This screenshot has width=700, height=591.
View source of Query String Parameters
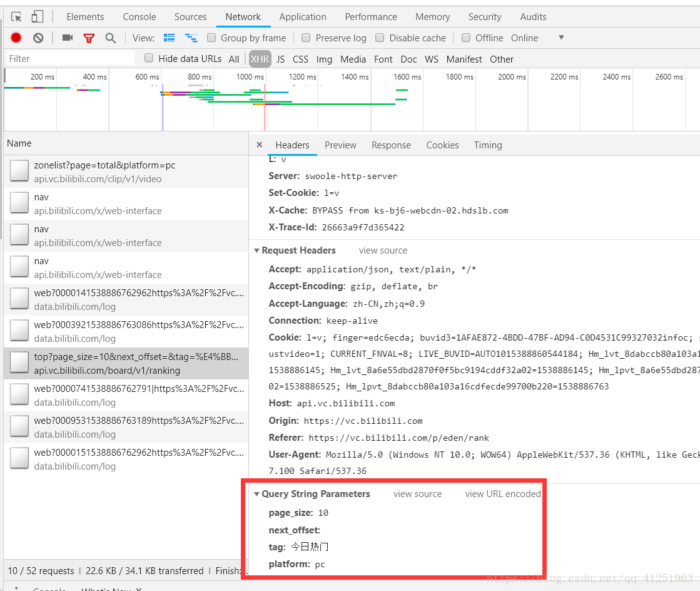click(x=417, y=494)
